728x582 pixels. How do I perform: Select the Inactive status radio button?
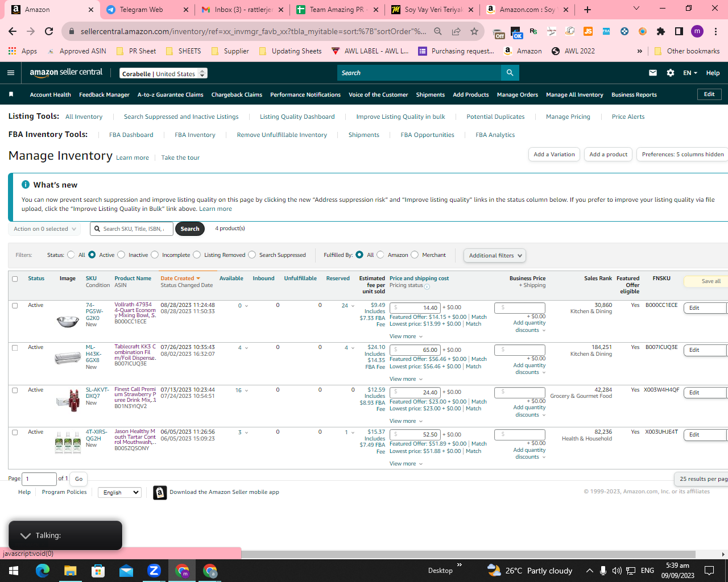[121, 255]
